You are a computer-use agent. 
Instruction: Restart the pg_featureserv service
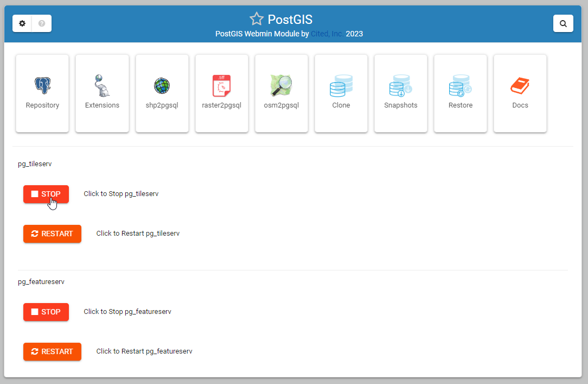[x=52, y=351]
